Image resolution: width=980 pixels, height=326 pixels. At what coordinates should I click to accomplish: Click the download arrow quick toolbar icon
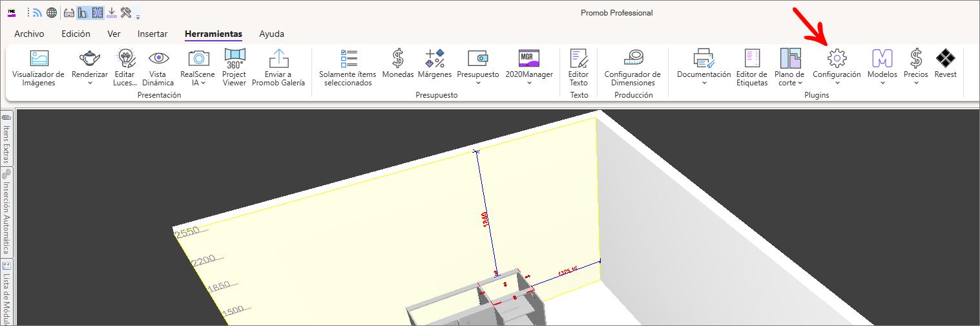(x=112, y=12)
